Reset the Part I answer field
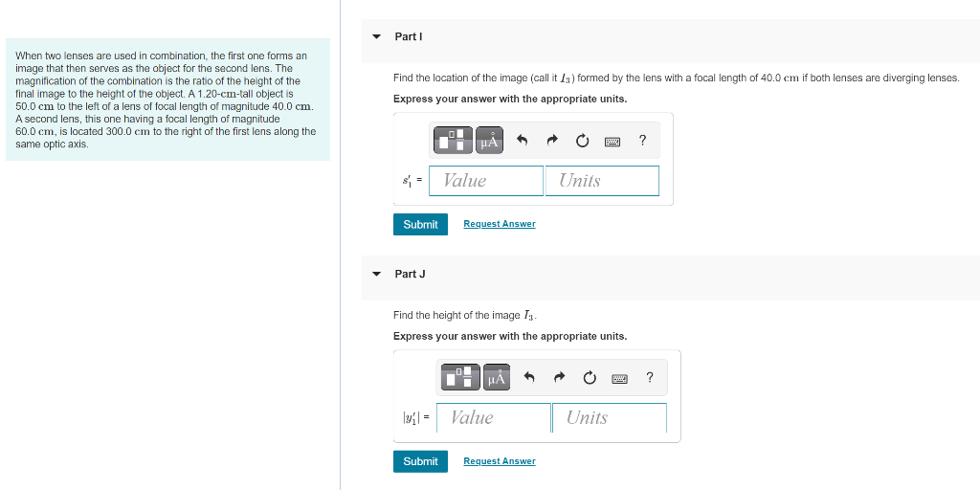980x490 pixels. (582, 142)
